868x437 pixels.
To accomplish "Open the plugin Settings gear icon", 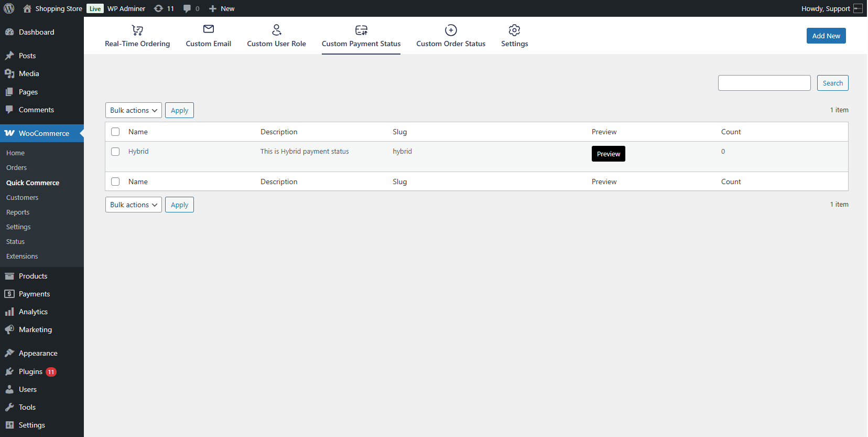I will (514, 30).
